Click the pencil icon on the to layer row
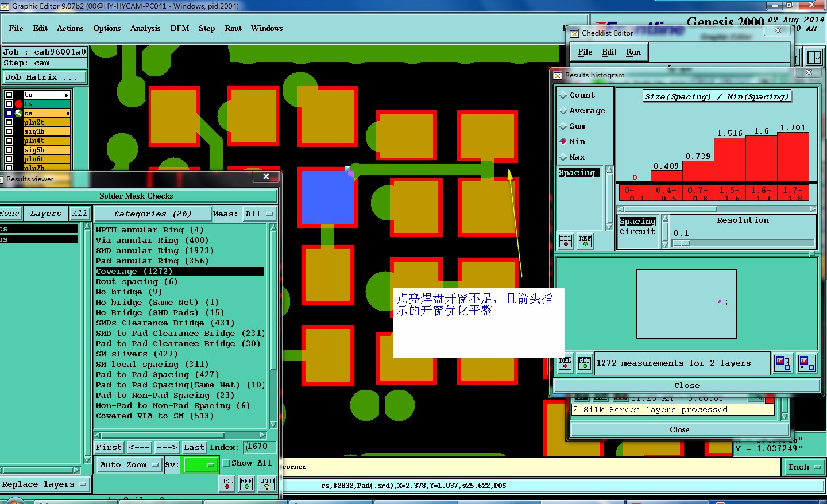This screenshot has height=504, width=827. [67, 95]
